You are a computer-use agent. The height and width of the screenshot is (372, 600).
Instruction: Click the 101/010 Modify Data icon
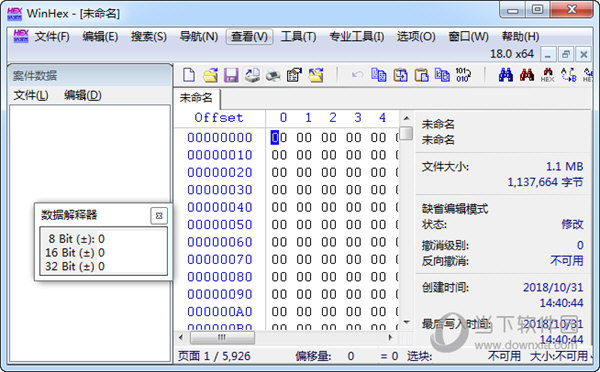click(463, 75)
